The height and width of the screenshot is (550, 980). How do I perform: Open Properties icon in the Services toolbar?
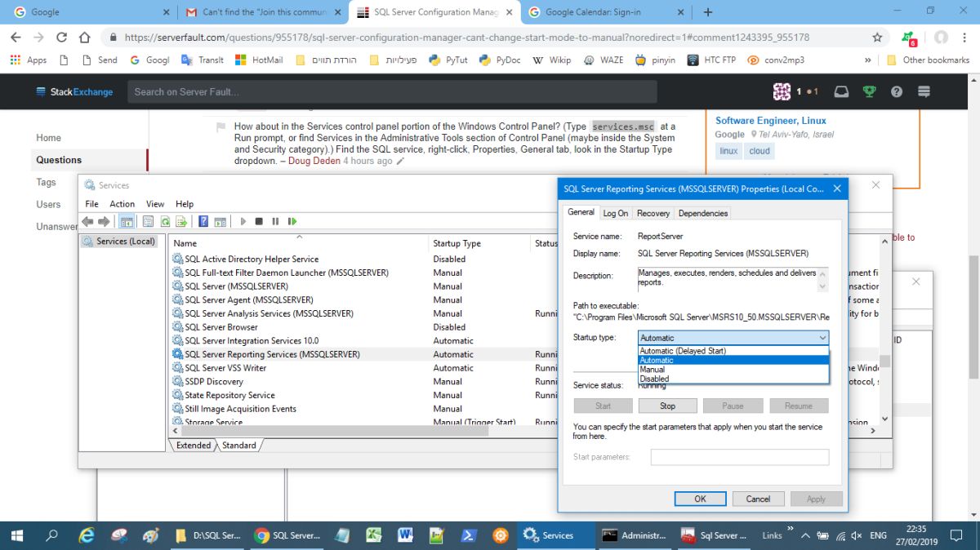(x=148, y=221)
